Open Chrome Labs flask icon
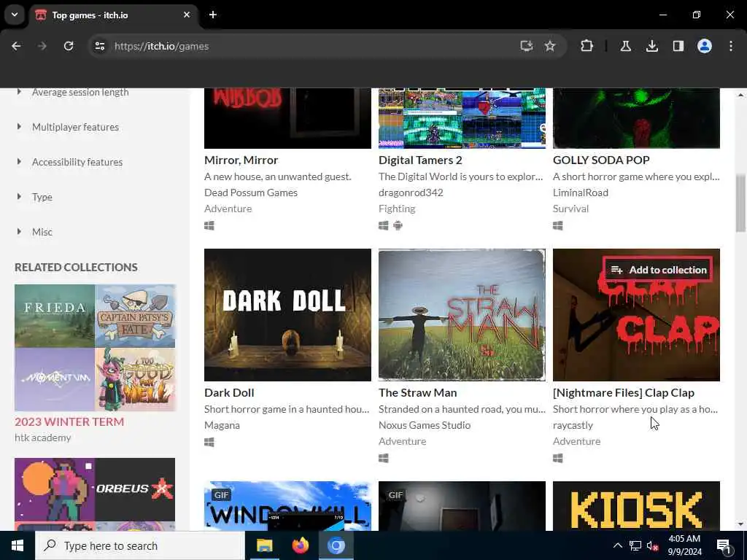This screenshot has height=560, width=747. [x=625, y=46]
